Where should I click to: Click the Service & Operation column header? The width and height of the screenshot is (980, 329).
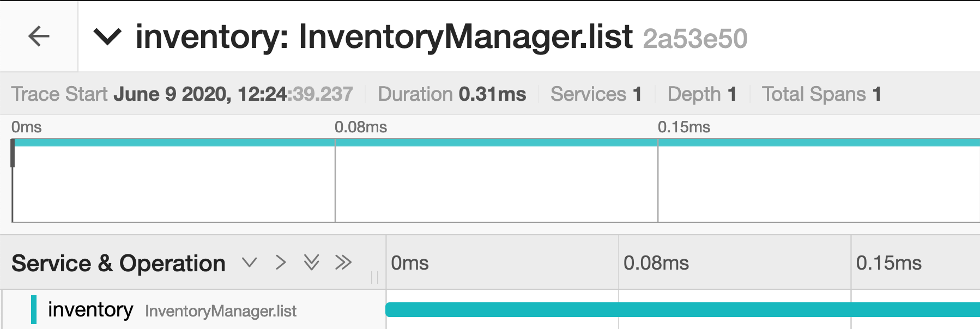pos(118,264)
